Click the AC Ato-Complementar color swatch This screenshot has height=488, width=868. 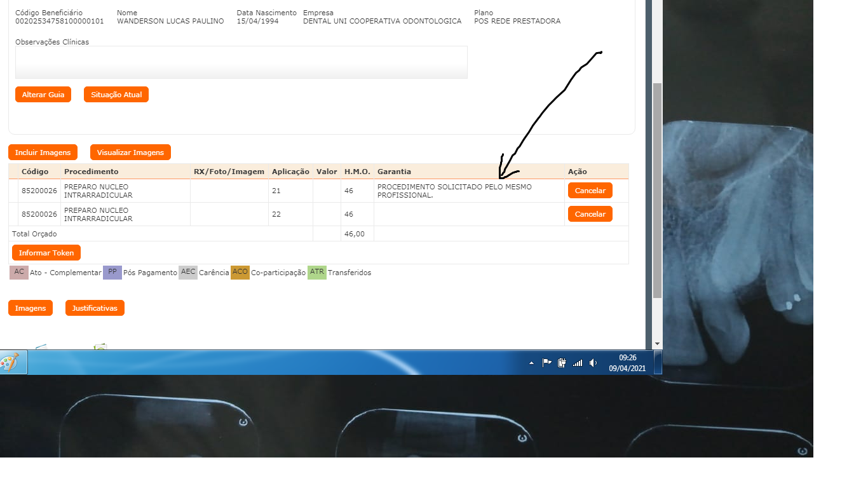pos(19,273)
